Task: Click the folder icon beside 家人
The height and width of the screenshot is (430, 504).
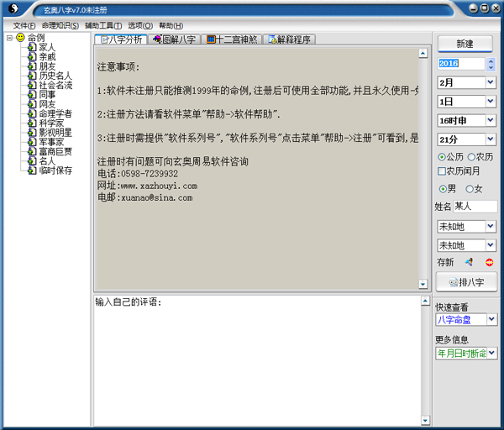Action: click(x=32, y=47)
